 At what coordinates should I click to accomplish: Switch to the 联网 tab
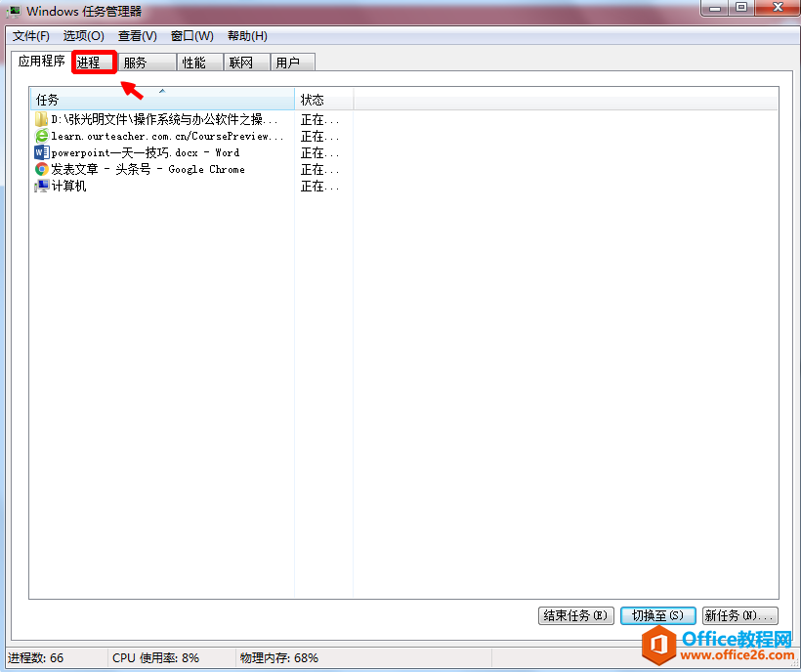[x=247, y=63]
